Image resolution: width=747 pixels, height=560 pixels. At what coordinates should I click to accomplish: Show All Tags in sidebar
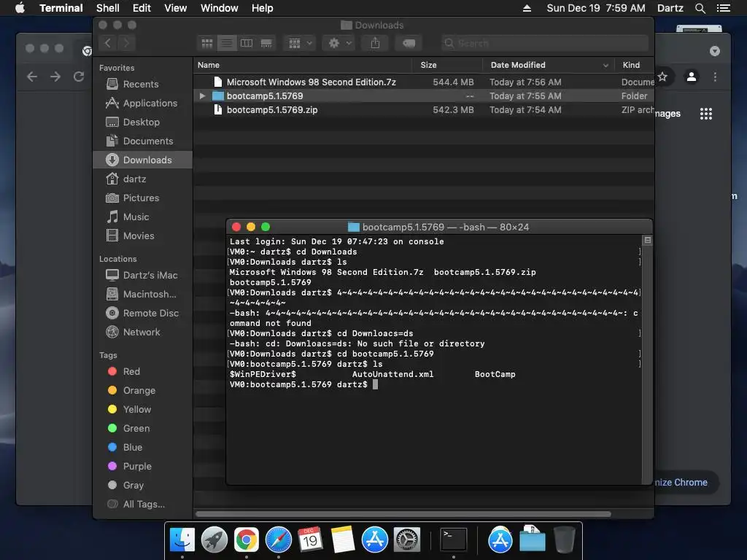pos(142,505)
